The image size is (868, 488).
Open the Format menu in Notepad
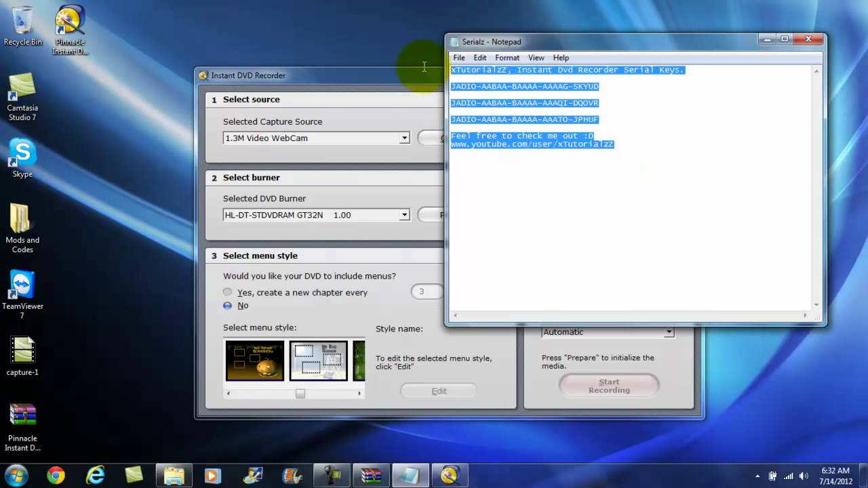(507, 58)
